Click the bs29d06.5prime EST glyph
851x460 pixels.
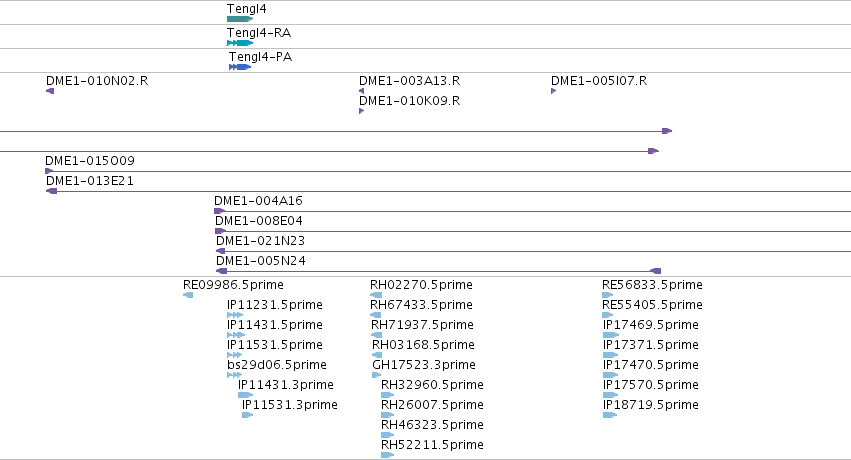(235, 375)
